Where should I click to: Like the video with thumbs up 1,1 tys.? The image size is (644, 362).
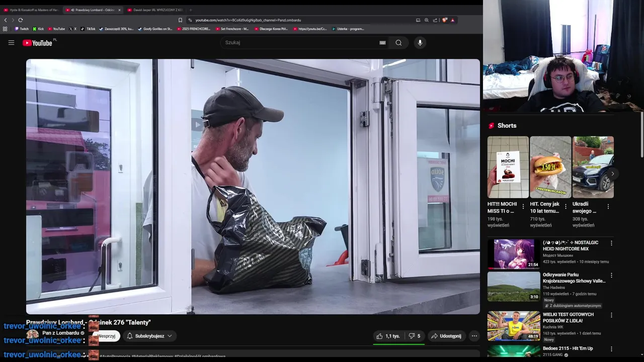[388, 336]
